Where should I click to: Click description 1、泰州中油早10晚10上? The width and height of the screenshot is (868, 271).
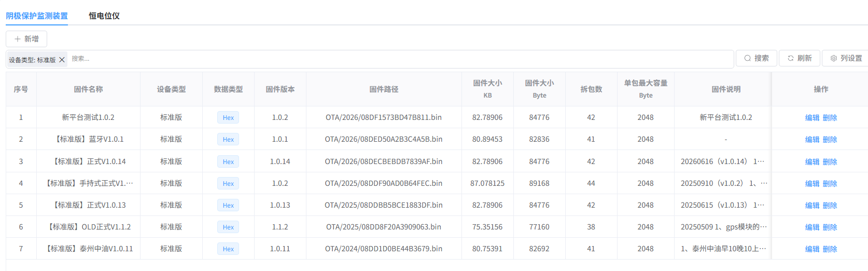[723, 249]
